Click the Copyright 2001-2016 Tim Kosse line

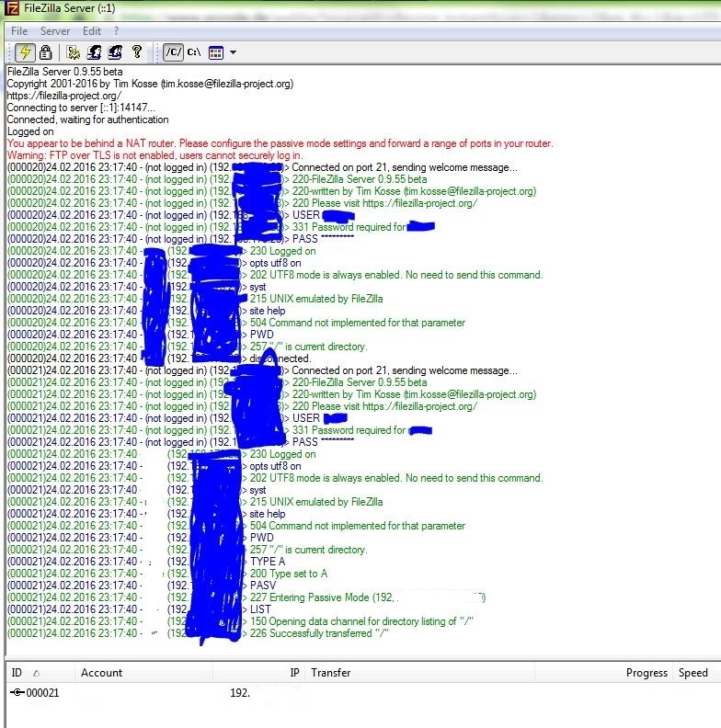pyautogui.click(x=150, y=84)
